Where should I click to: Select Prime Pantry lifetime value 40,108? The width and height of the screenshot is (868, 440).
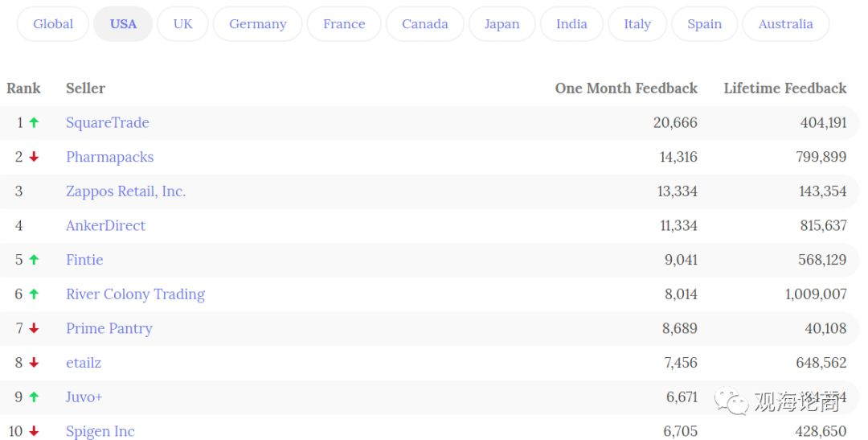click(825, 329)
